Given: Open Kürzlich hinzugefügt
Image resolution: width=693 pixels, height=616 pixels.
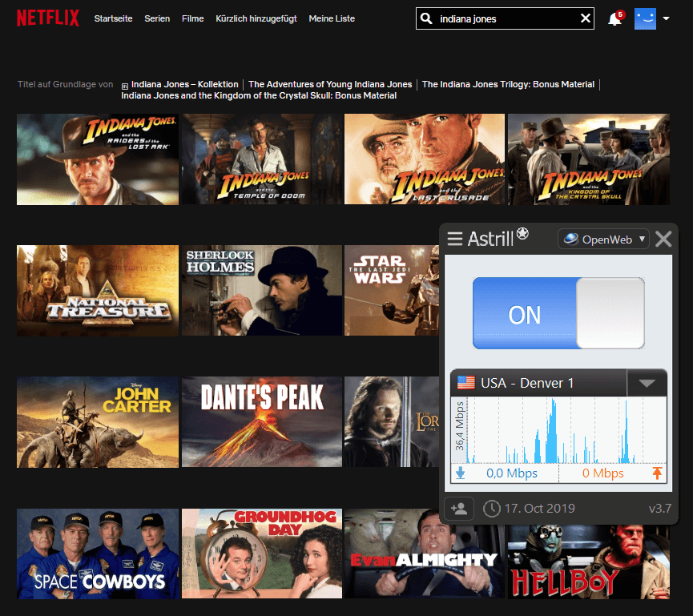Looking at the screenshot, I should point(256,18).
